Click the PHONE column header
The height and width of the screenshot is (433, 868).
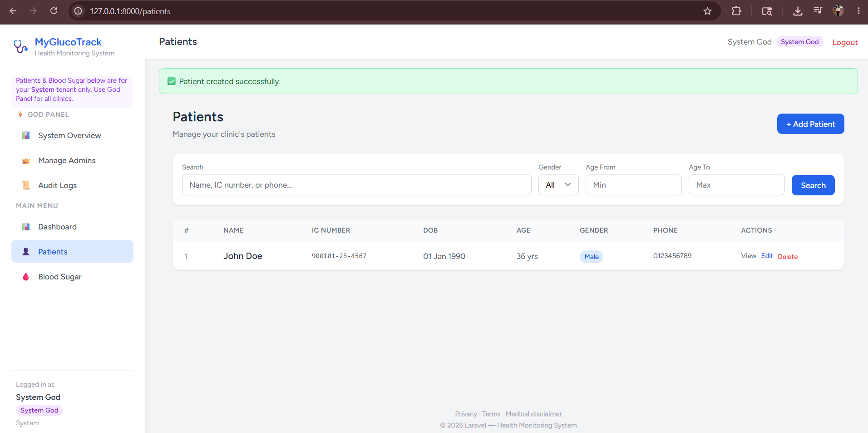(666, 230)
